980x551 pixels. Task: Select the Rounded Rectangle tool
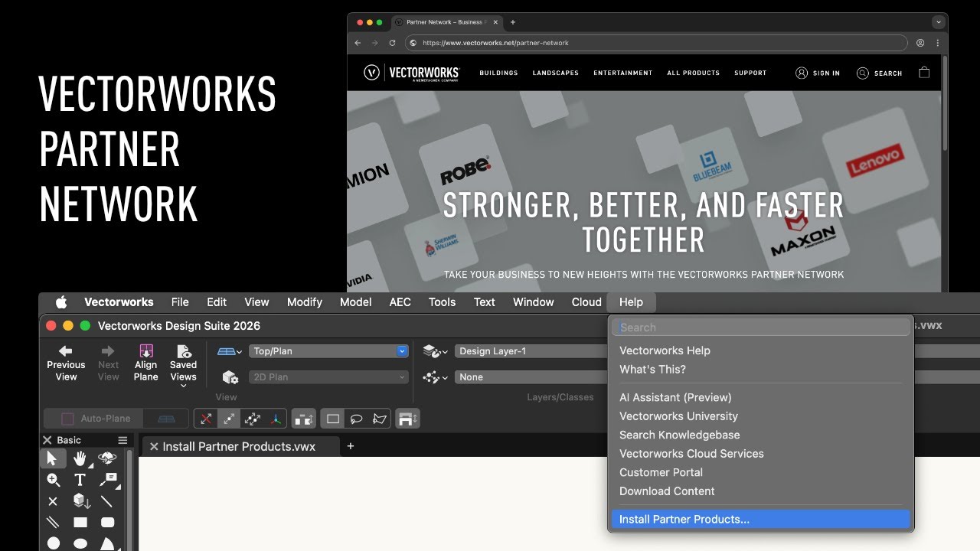pos(107,523)
